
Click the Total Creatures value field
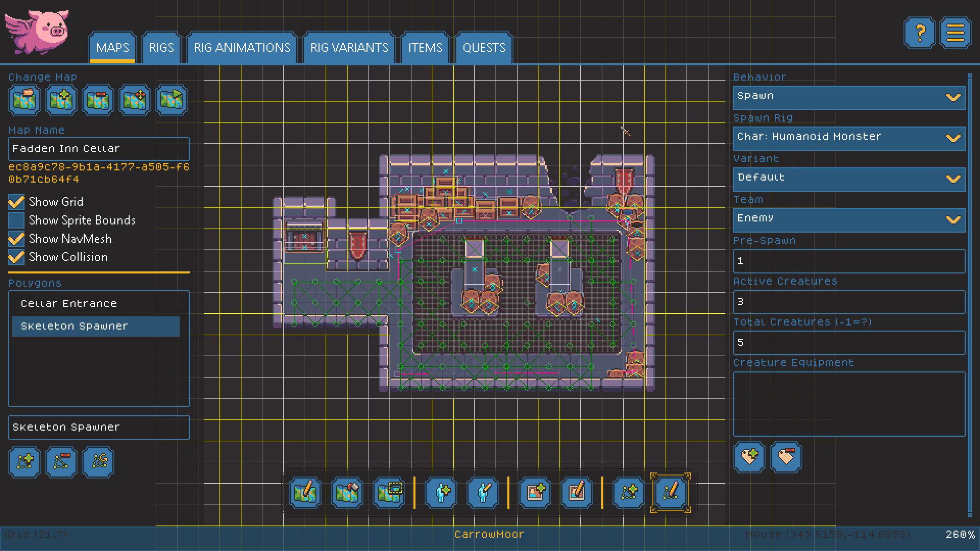point(849,343)
